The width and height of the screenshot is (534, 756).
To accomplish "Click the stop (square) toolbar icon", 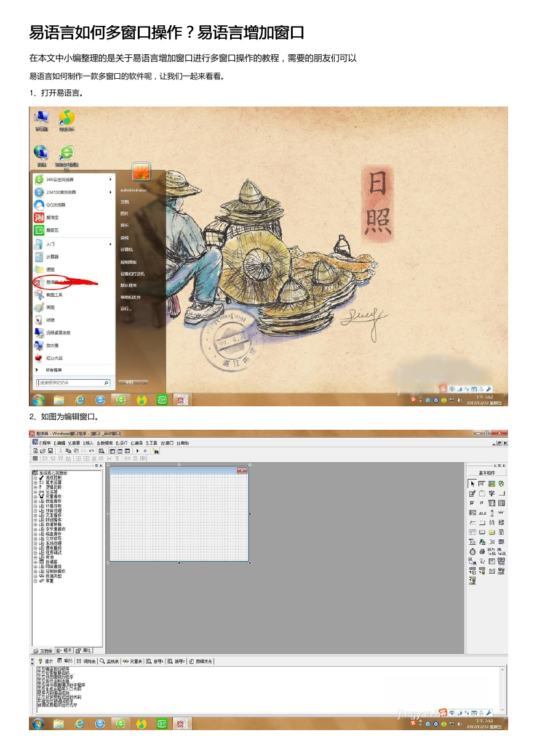I will pos(145,451).
